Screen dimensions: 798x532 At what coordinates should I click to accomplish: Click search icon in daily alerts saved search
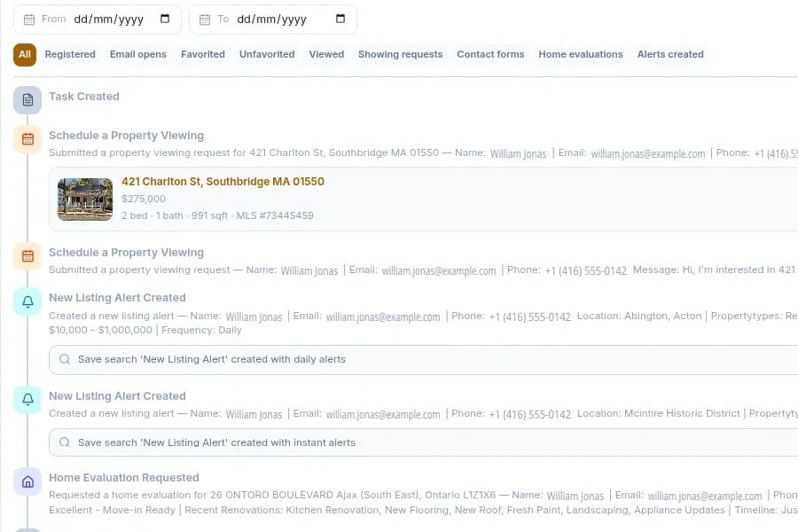pyautogui.click(x=65, y=359)
